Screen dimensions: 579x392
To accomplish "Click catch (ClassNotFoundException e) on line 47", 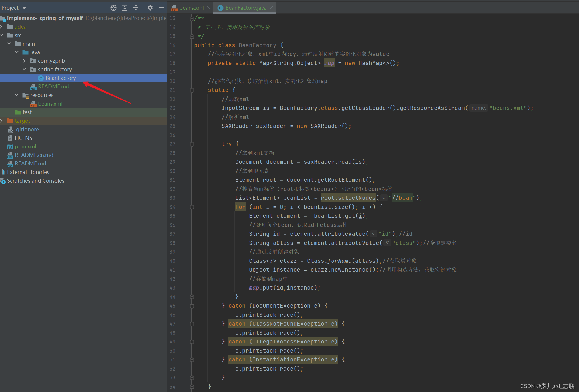I will (283, 324).
